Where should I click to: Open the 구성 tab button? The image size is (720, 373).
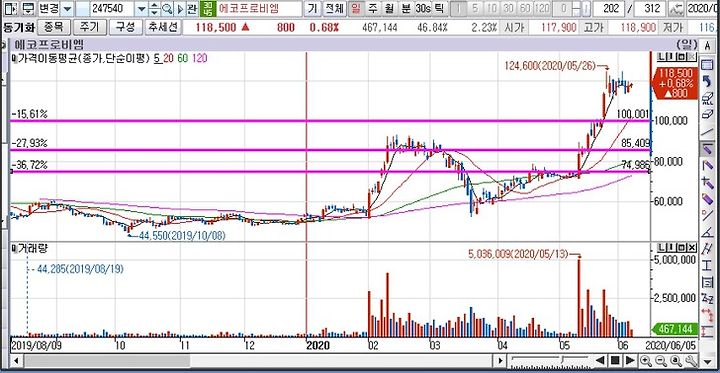(126, 28)
